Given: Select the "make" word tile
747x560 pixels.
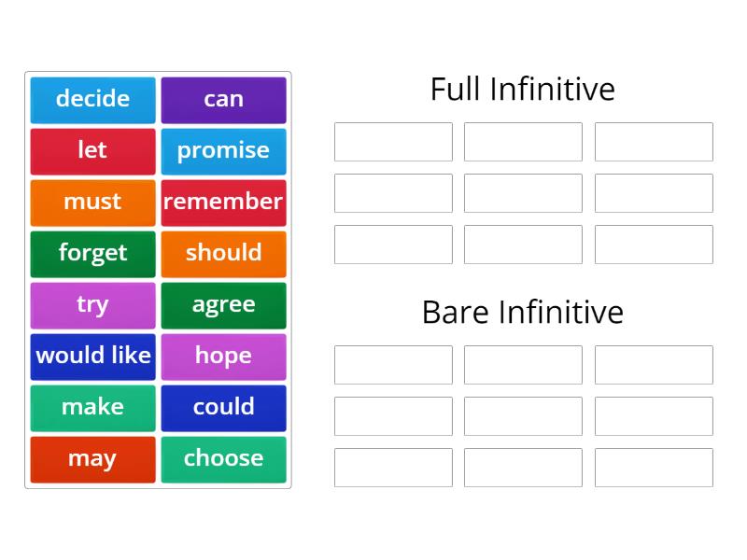Looking at the screenshot, I should 92,407.
